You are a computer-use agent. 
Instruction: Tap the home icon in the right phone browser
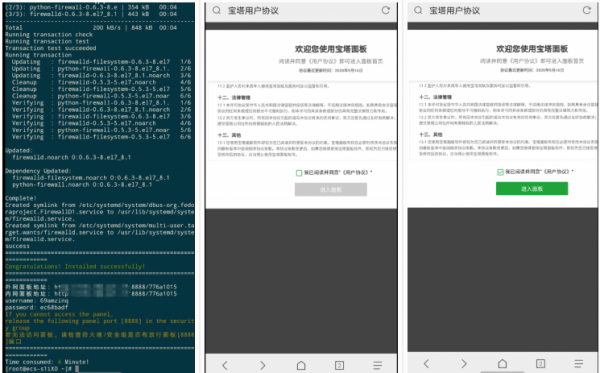click(502, 363)
